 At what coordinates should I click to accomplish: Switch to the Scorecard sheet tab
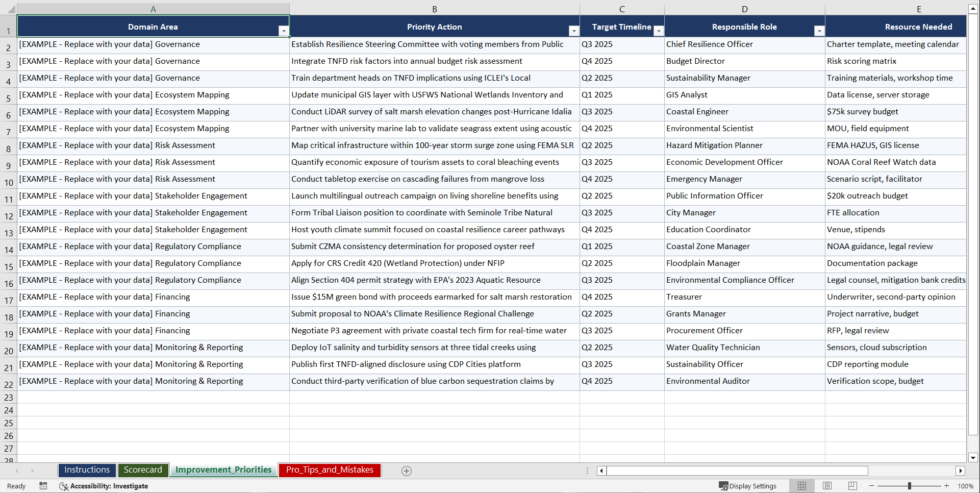pos(143,470)
